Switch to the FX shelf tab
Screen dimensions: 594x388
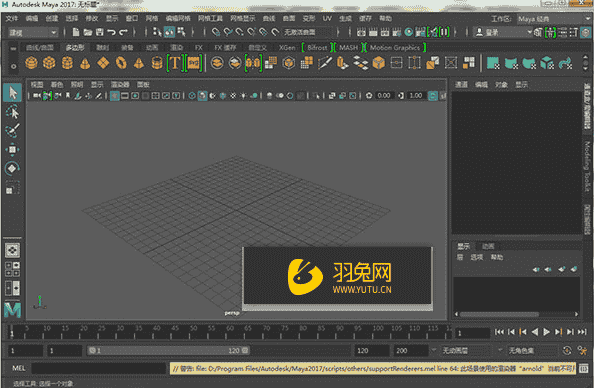tap(199, 48)
